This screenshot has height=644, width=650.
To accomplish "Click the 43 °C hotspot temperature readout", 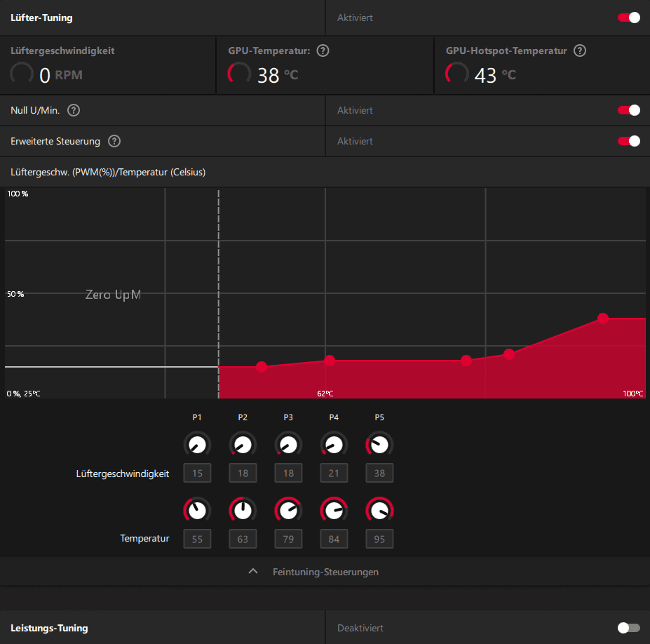I will 495,75.
